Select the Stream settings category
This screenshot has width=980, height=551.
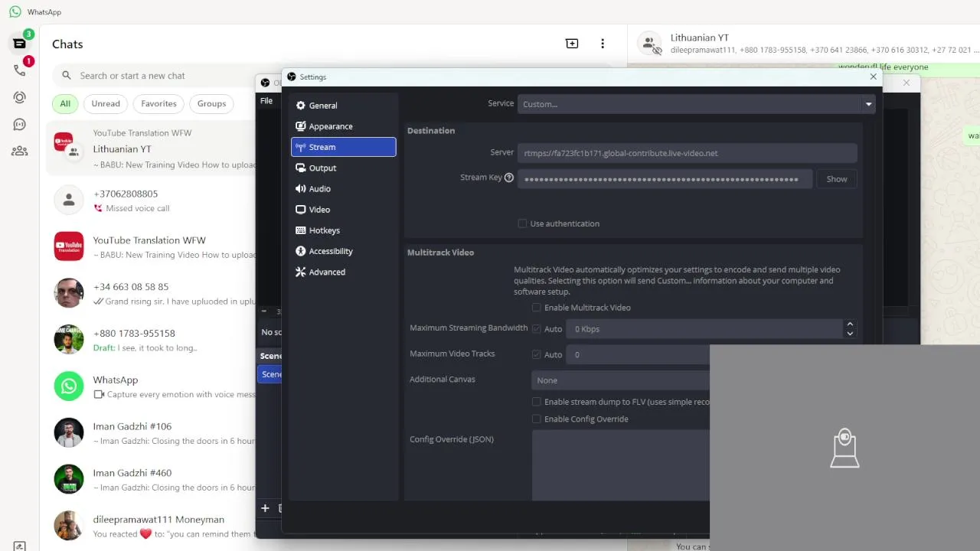[x=344, y=147]
